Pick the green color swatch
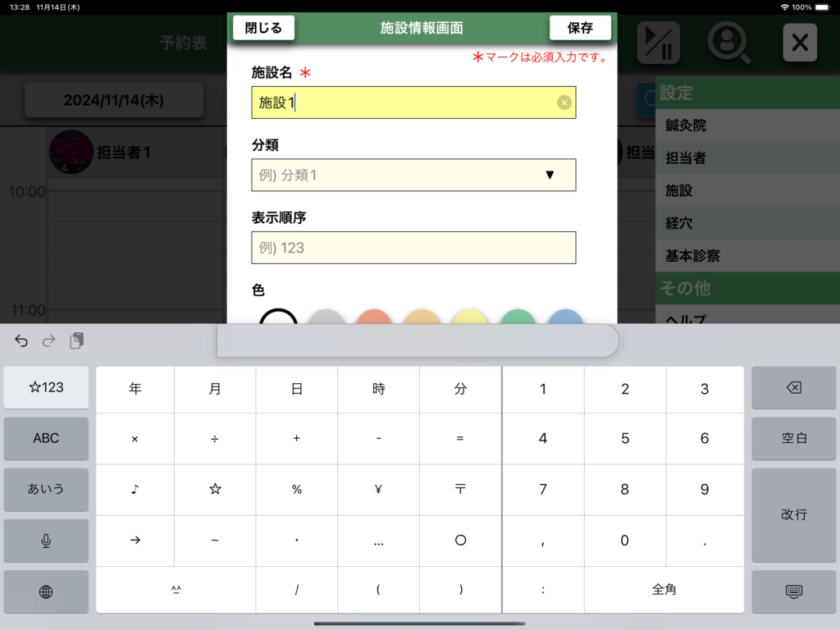This screenshot has width=840, height=630. coord(518,317)
